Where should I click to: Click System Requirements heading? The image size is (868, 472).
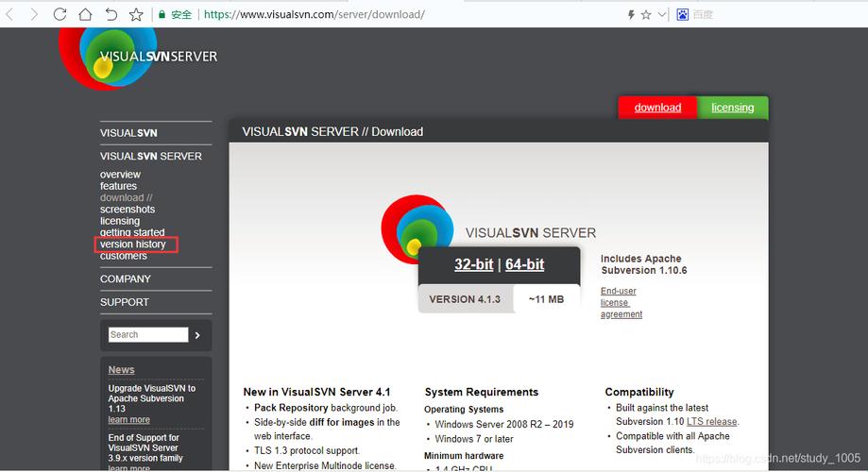point(481,392)
